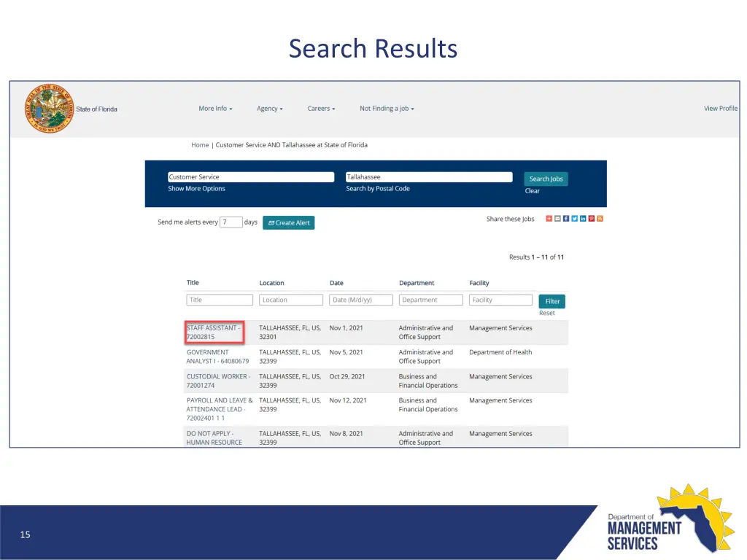The image size is (747, 560).
Task: Share these jobs on Pinterest
Action: [x=591, y=219]
